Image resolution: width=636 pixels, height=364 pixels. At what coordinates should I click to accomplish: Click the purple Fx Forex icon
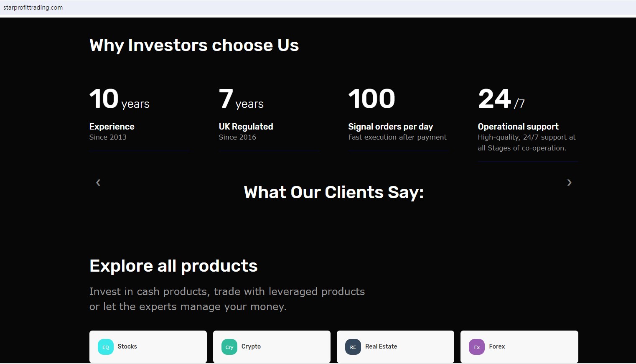(x=477, y=347)
